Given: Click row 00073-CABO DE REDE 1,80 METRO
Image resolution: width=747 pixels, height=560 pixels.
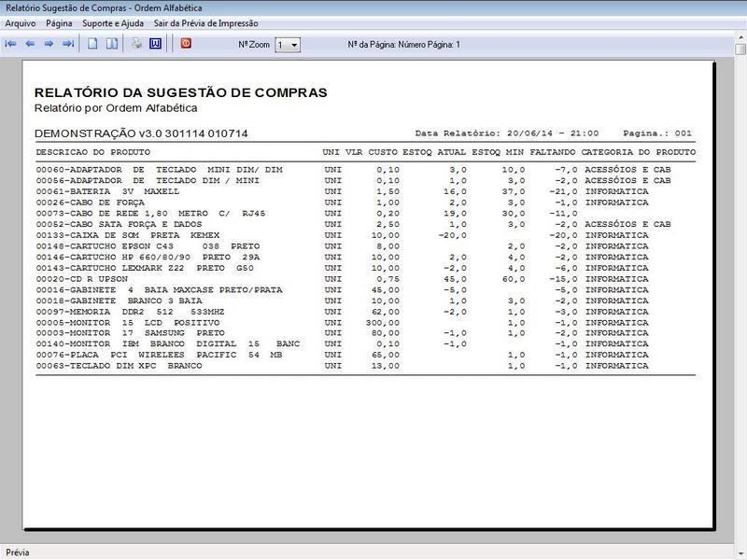Looking at the screenshot, I should click(x=307, y=214).
